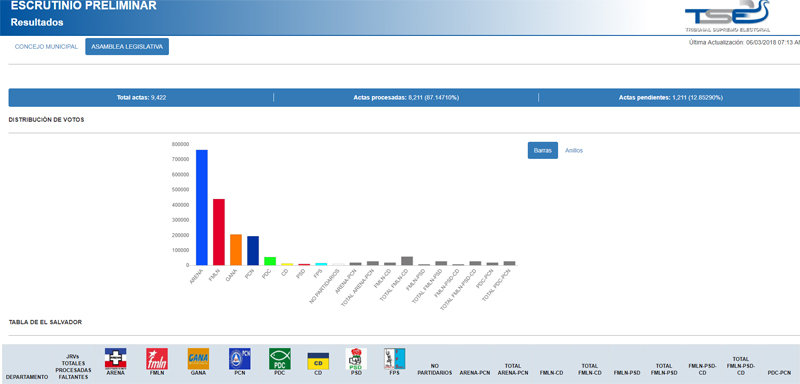The image size is (800, 384).
Task: Click the DISTRIBUCIÓN DE VOTOS heading
Action: coord(46,120)
